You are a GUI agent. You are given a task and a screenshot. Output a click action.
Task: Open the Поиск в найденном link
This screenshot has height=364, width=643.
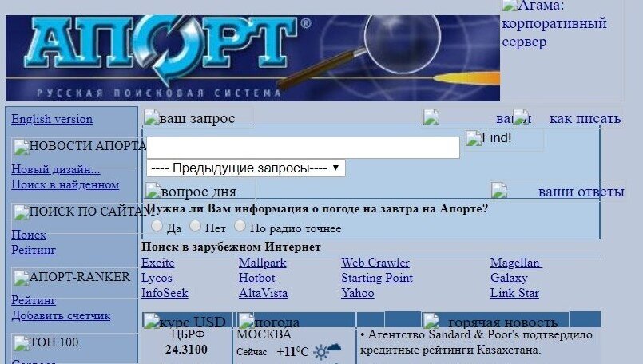pos(65,184)
